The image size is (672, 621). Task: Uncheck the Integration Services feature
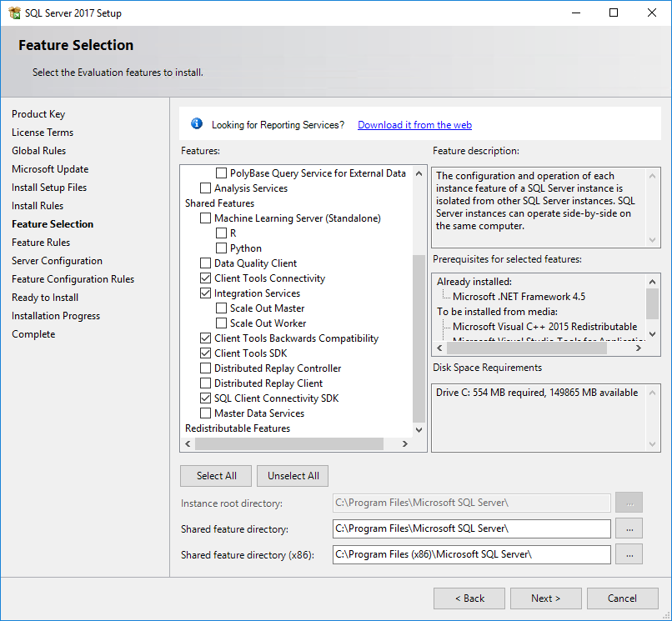coord(205,293)
